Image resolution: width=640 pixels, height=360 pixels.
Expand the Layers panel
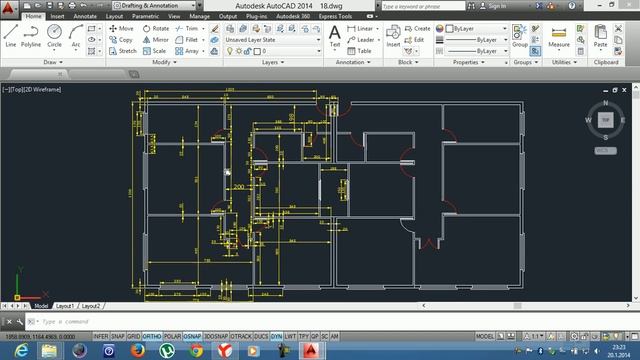[273, 62]
